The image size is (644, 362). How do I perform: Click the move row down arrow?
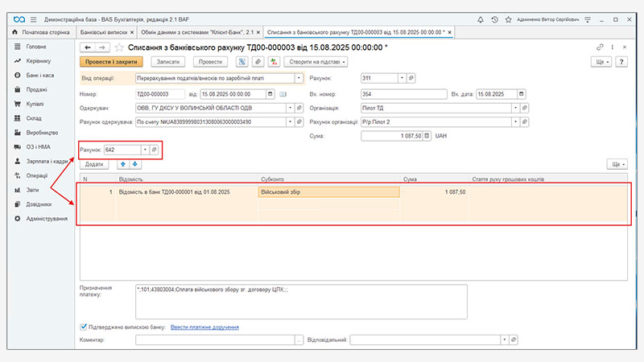pos(134,164)
